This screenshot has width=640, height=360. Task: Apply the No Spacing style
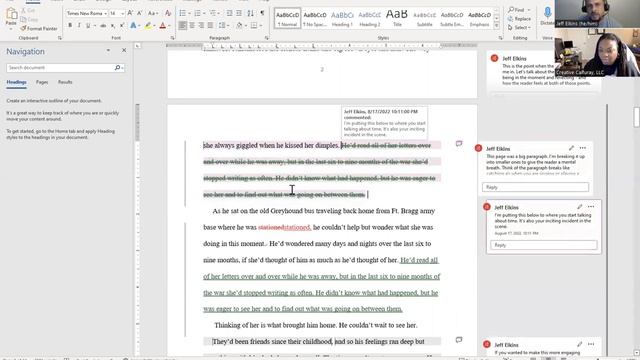pos(315,18)
